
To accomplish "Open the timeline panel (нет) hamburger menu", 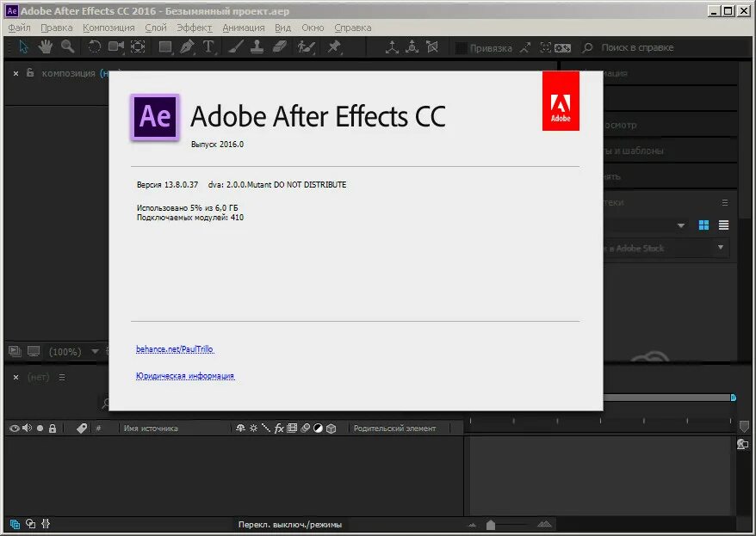I will (62, 377).
